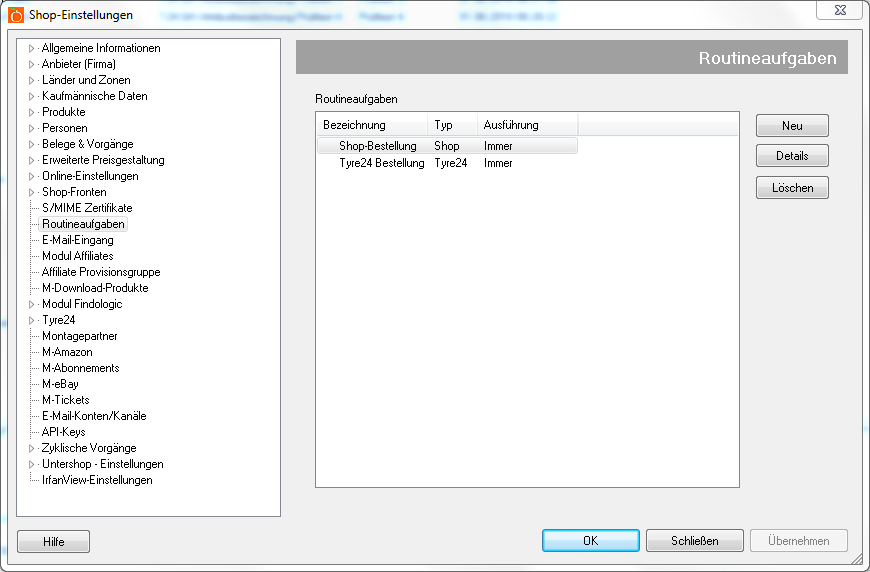Click the Schließen button
Screen dimensions: 870x572
click(x=694, y=541)
